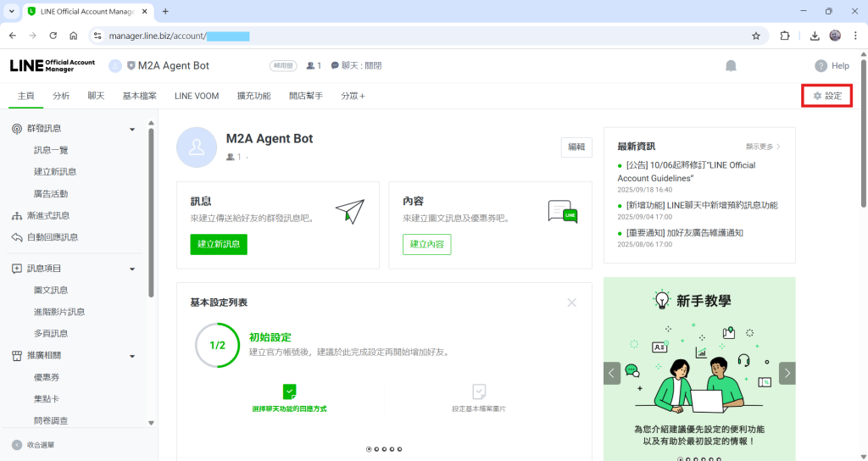Screen dimensions: 868x461
Task: Click the browser address bar
Action: pos(429,36)
